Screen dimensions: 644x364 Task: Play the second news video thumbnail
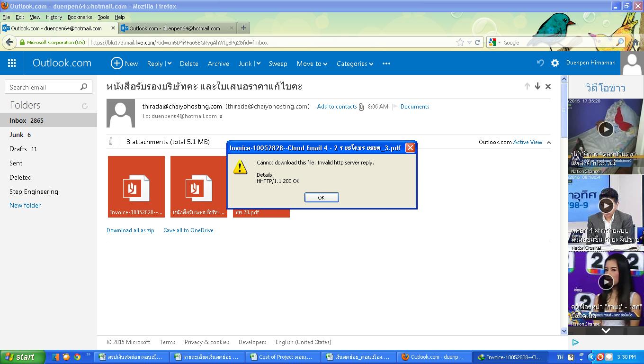pyautogui.click(x=606, y=205)
